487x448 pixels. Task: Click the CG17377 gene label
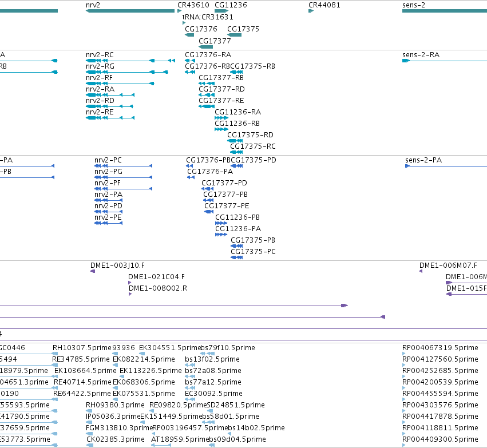point(215,41)
